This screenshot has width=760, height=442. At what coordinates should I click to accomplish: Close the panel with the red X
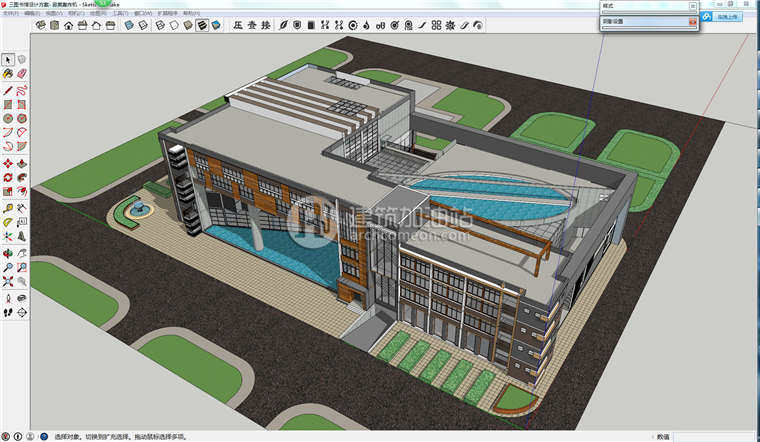693,22
